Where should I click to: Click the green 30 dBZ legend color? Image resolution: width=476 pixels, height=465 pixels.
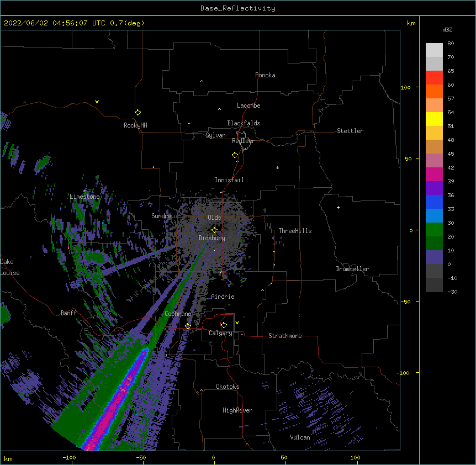tap(434, 230)
